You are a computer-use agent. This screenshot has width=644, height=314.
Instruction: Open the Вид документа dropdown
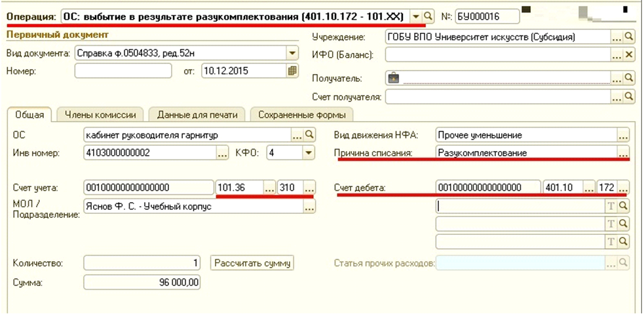[292, 53]
